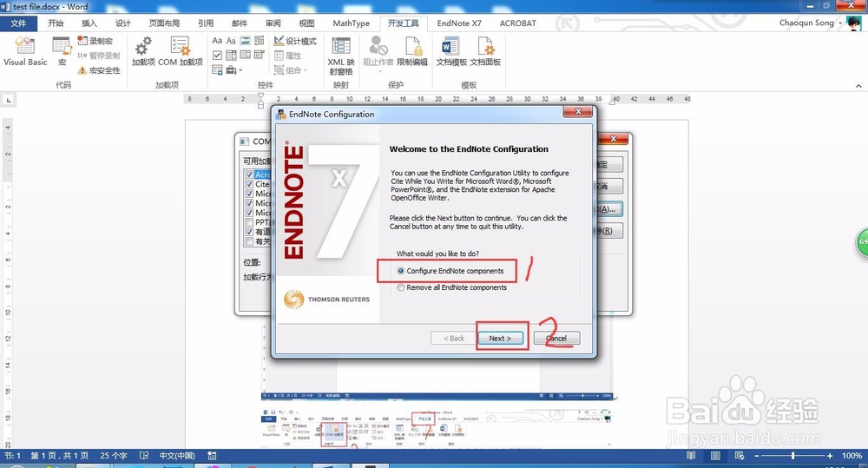868x468 pixels.
Task: Insert plain text content control (second Aa)
Action: click(231, 41)
